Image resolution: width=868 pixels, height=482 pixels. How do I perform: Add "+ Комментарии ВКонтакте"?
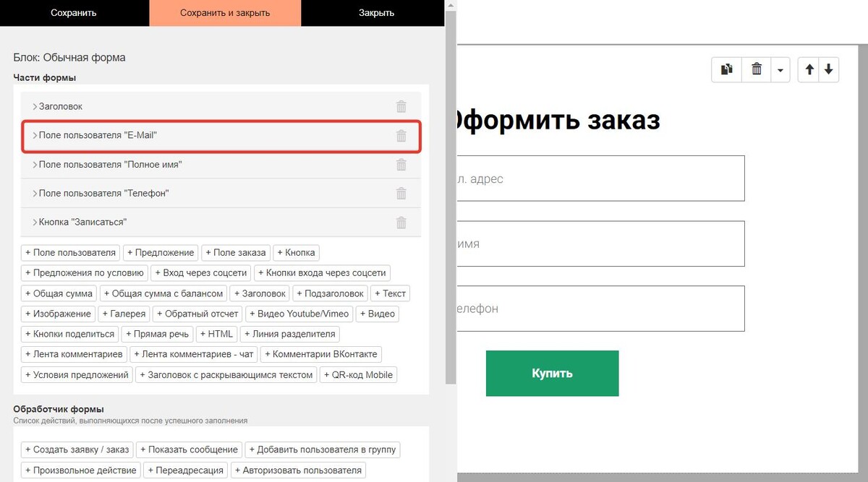click(x=320, y=354)
